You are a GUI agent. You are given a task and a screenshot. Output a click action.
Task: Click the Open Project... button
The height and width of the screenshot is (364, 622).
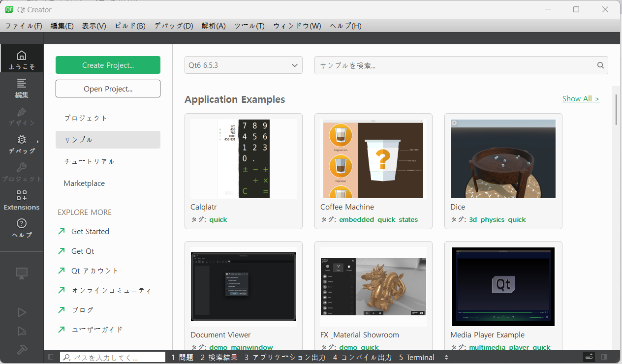108,89
